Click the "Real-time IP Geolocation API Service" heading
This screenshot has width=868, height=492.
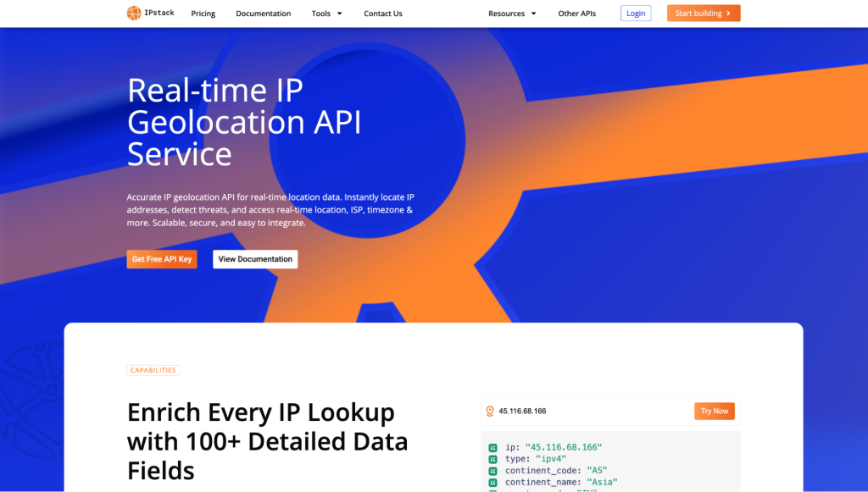pyautogui.click(x=244, y=122)
